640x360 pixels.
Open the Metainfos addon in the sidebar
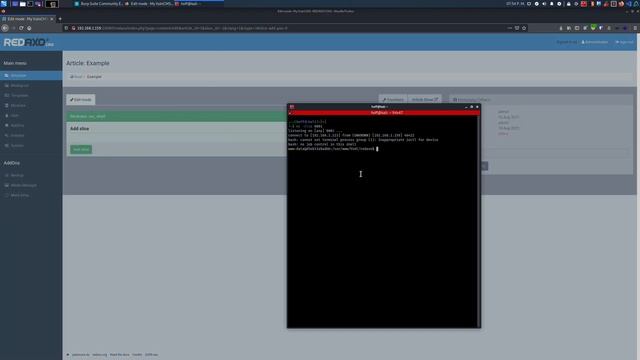pyautogui.click(x=31, y=195)
